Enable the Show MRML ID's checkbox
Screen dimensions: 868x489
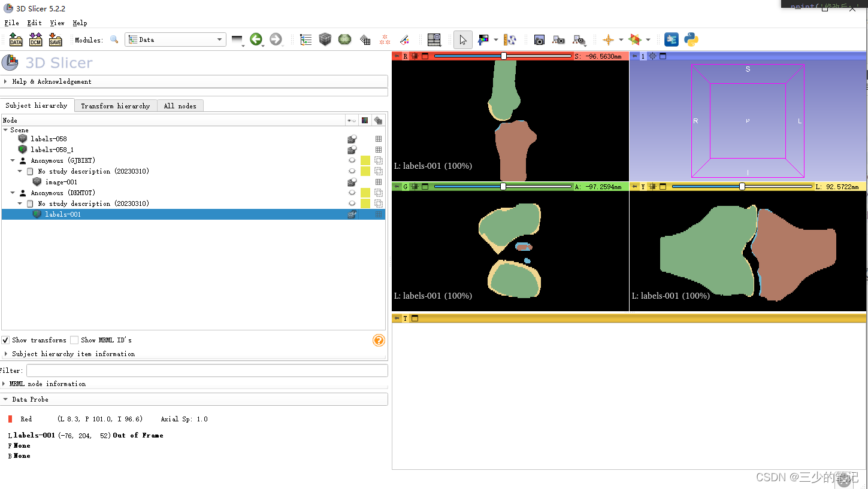tap(74, 340)
